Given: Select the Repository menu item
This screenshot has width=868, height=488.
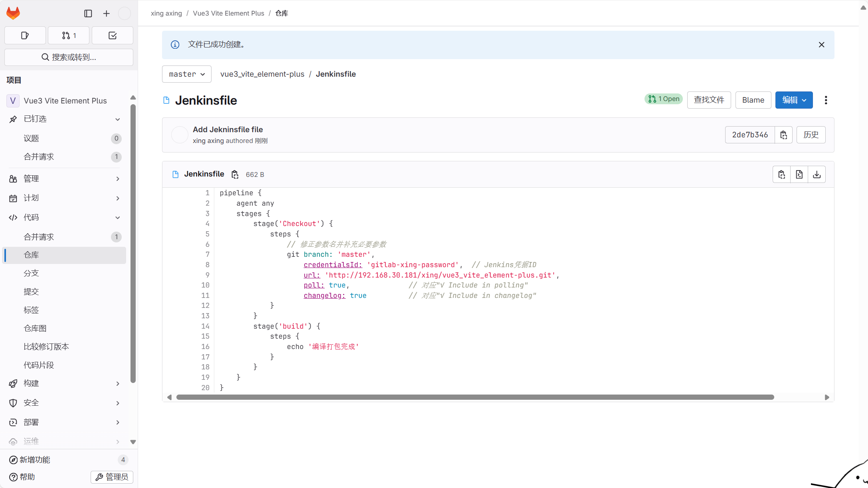Looking at the screenshot, I should (x=64, y=255).
